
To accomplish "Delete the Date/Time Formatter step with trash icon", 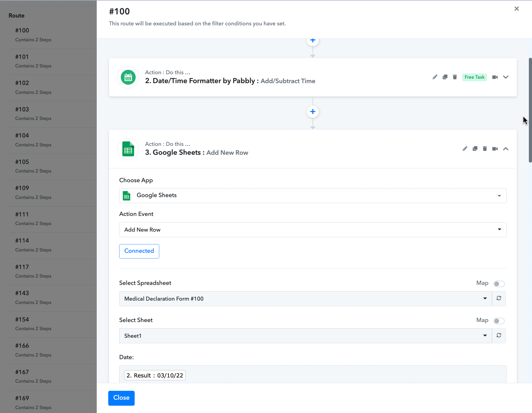I will point(455,77).
